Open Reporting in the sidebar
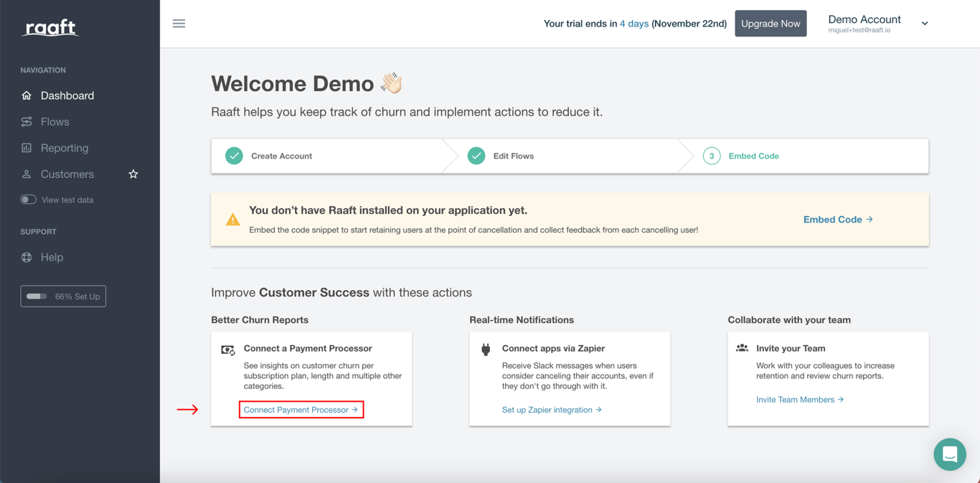This screenshot has width=980, height=483. [65, 148]
